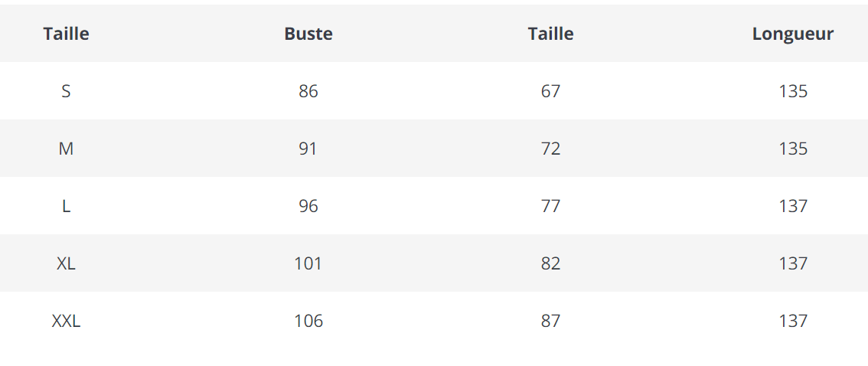Image resolution: width=868 pixels, height=366 pixels.
Task: Click the size M cell
Action: (66, 149)
